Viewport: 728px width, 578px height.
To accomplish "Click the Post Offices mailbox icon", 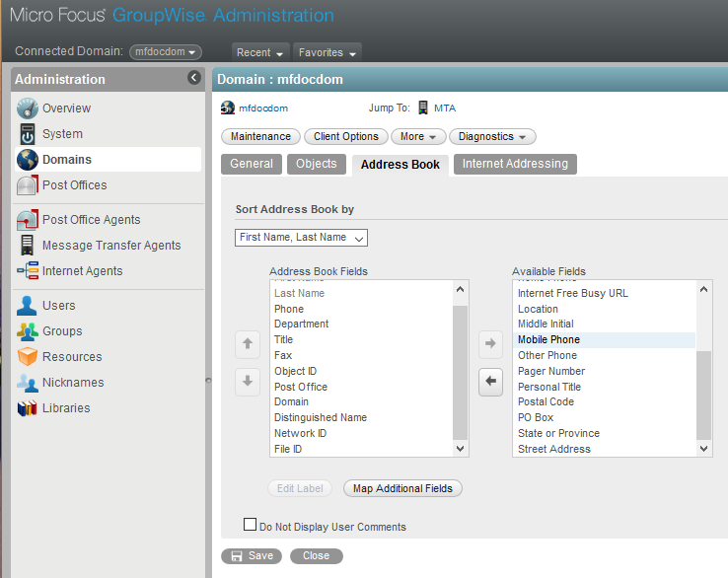I will point(27,185).
